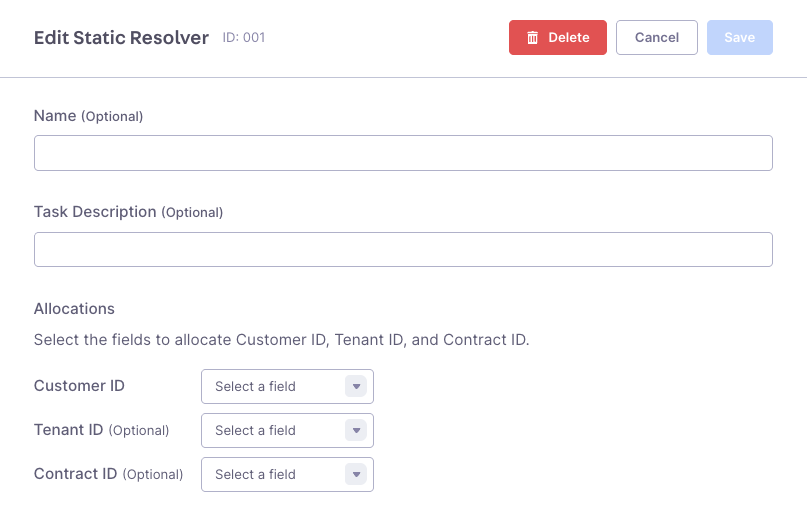Viewport: 807px width, 520px height.
Task: Click the Allocations section heading
Action: pos(74,308)
